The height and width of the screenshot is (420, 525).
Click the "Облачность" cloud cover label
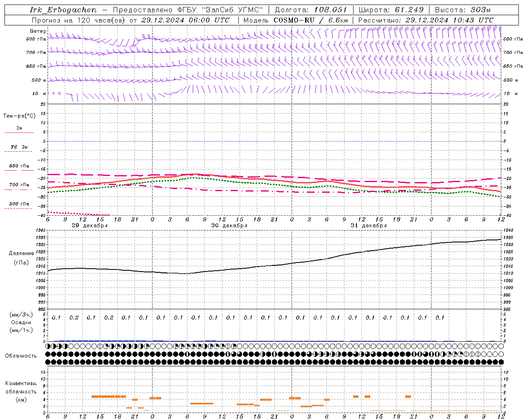pos(21,356)
